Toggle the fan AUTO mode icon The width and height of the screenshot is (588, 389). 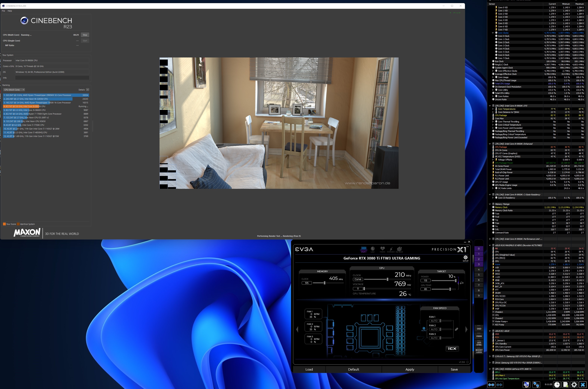424,329
